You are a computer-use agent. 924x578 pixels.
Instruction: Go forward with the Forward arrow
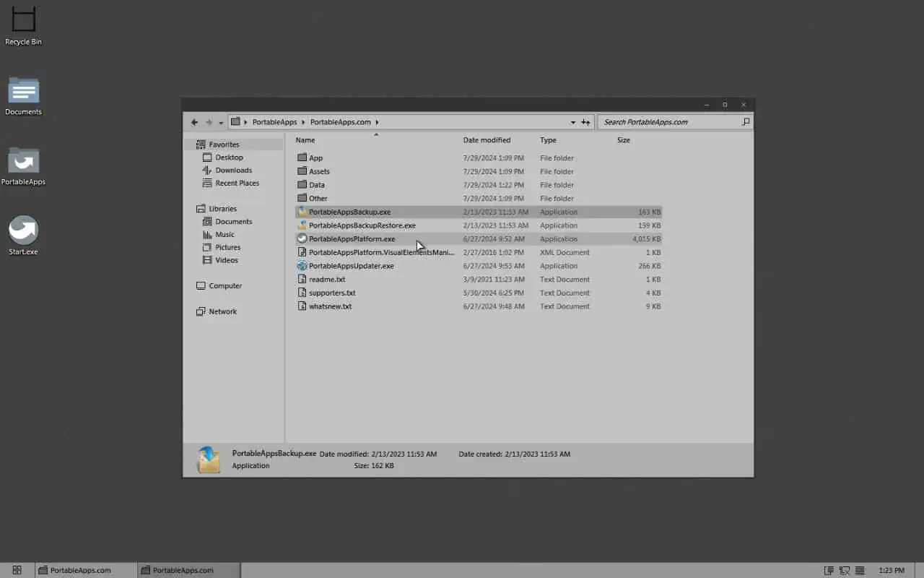click(209, 122)
